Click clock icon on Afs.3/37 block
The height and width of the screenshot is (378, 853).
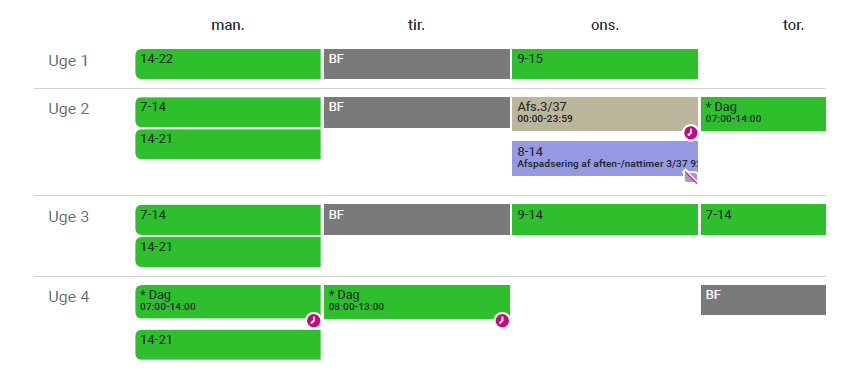point(690,132)
